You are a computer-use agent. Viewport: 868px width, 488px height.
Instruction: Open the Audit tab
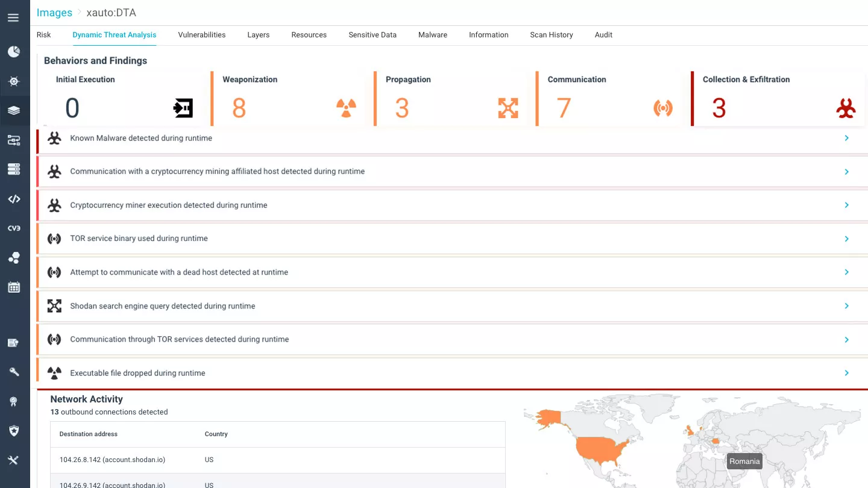(603, 35)
